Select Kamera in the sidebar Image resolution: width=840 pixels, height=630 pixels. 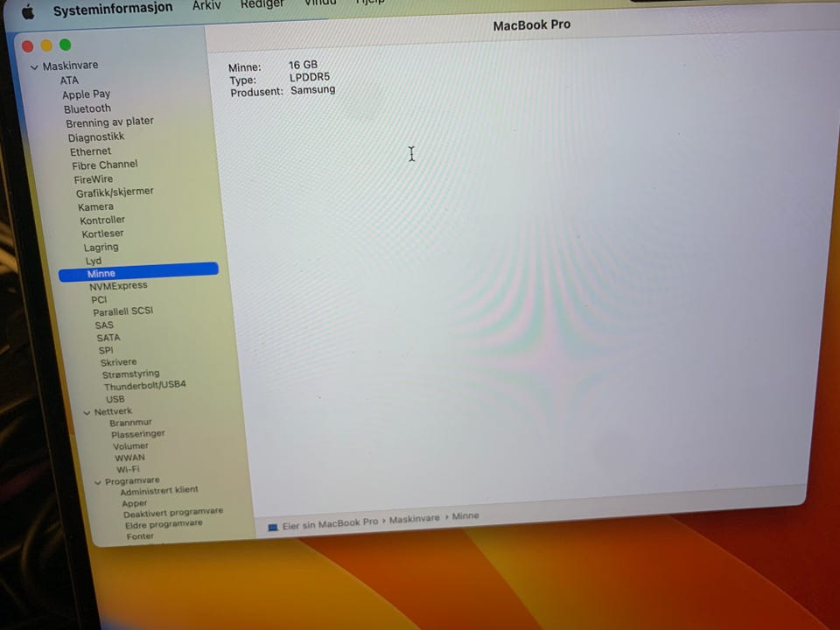point(95,206)
